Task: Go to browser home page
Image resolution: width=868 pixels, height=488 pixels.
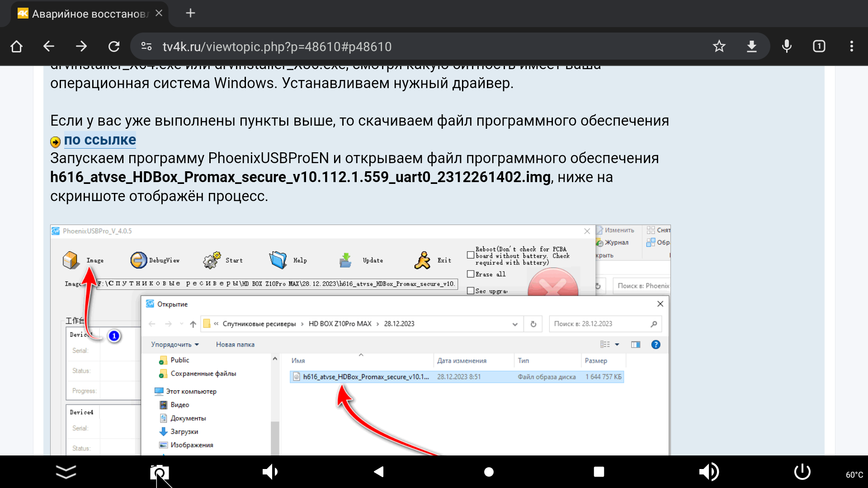Action: (17, 47)
